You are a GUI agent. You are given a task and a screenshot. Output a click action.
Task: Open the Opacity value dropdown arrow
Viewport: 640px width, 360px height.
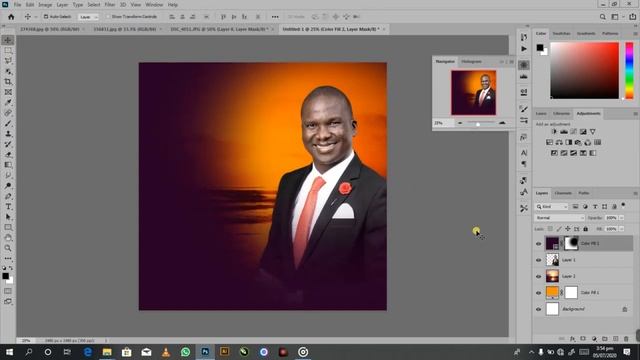pyautogui.click(x=621, y=218)
